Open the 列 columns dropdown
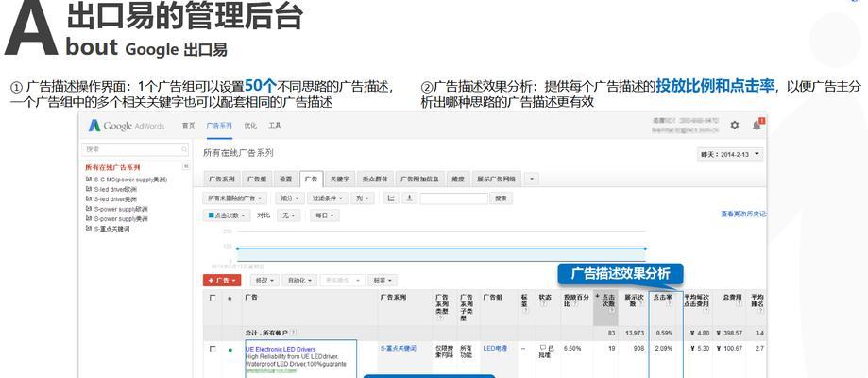Viewport: 868px width, 378px height. click(x=362, y=198)
